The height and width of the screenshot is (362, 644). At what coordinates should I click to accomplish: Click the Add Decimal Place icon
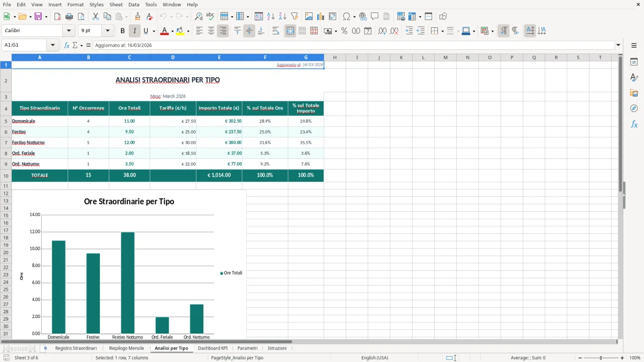(383, 31)
